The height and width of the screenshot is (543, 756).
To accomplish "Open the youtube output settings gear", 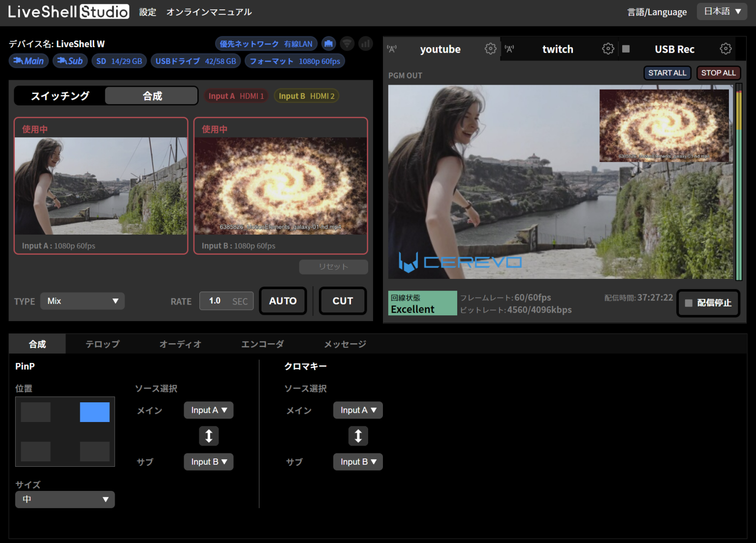I will point(490,48).
